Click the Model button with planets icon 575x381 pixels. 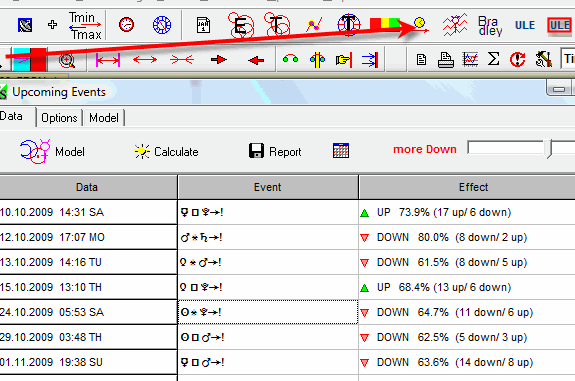coord(52,151)
